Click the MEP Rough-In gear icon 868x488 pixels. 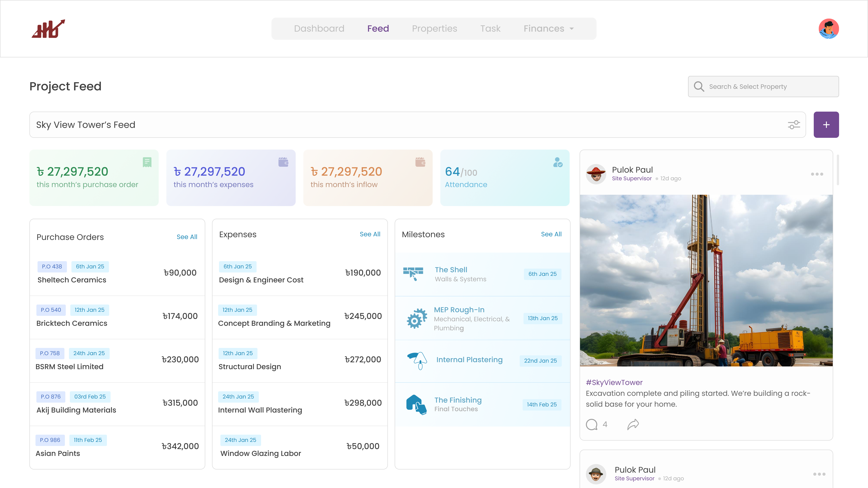(x=416, y=318)
